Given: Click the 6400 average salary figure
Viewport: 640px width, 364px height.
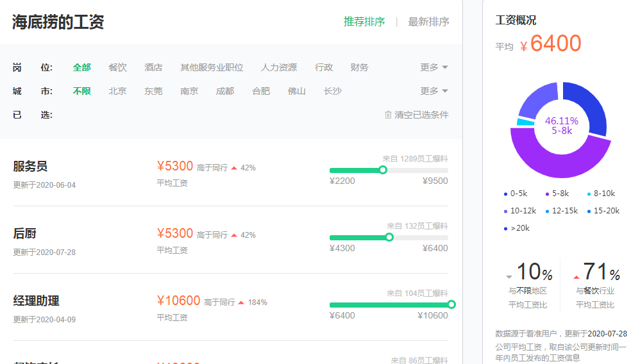Looking at the screenshot, I should click(x=555, y=43).
